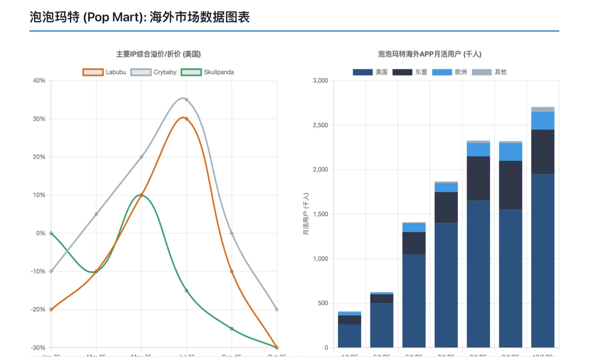Click the Crybaby data point at 20%

141,157
